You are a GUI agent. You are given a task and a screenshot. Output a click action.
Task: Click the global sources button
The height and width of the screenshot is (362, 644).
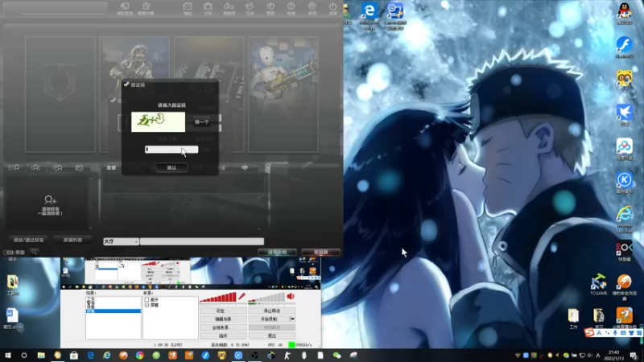point(223,327)
